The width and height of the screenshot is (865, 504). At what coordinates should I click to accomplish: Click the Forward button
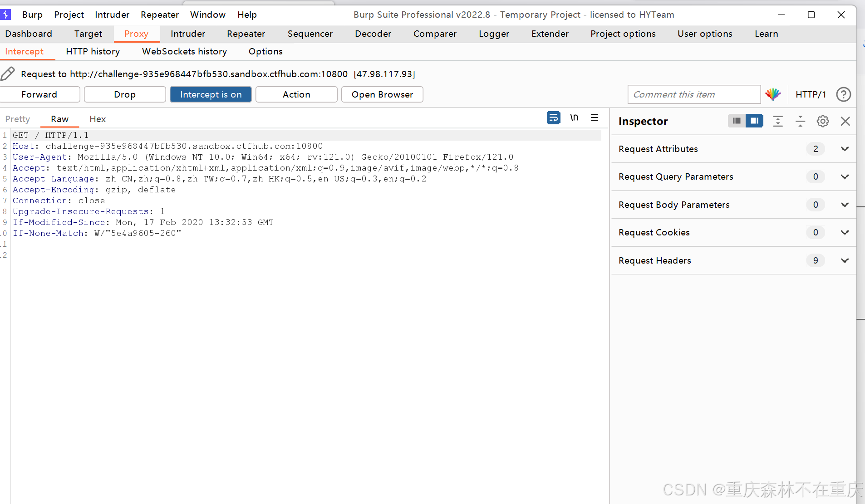[39, 94]
